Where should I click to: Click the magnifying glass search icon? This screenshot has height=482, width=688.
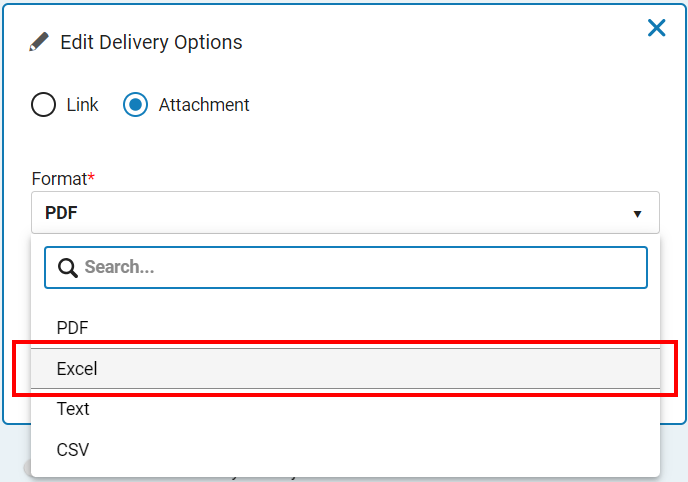[68, 268]
